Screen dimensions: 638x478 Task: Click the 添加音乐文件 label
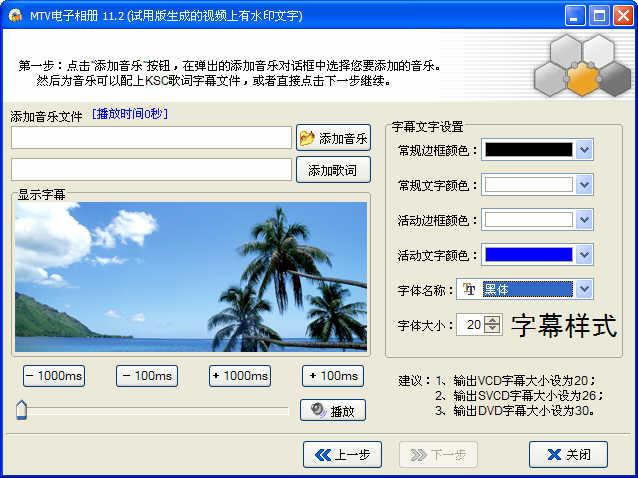(46, 116)
